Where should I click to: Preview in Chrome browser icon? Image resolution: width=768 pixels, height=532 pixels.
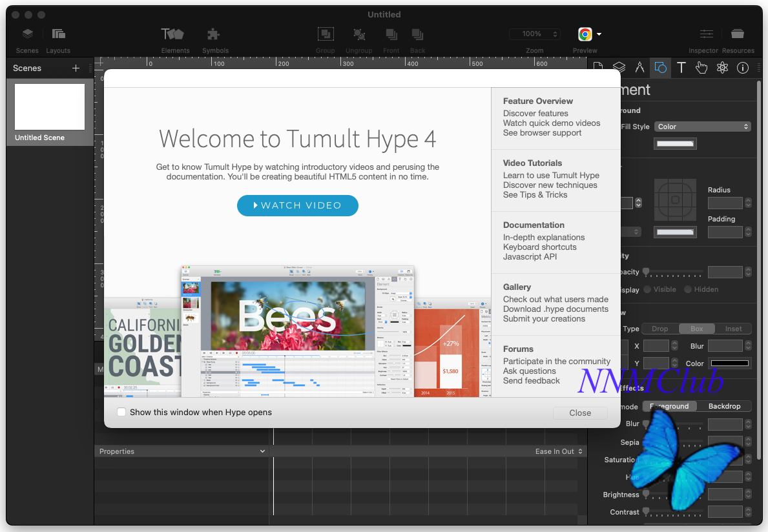(x=585, y=34)
